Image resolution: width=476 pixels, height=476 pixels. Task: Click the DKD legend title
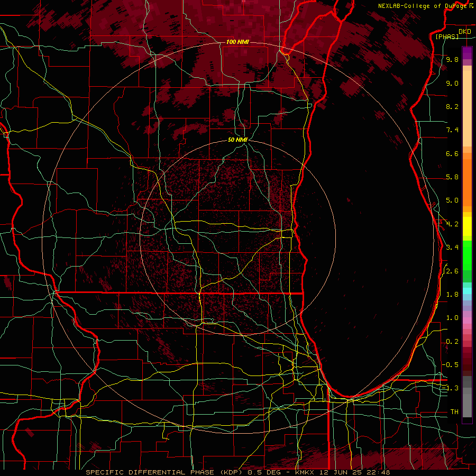click(x=464, y=32)
